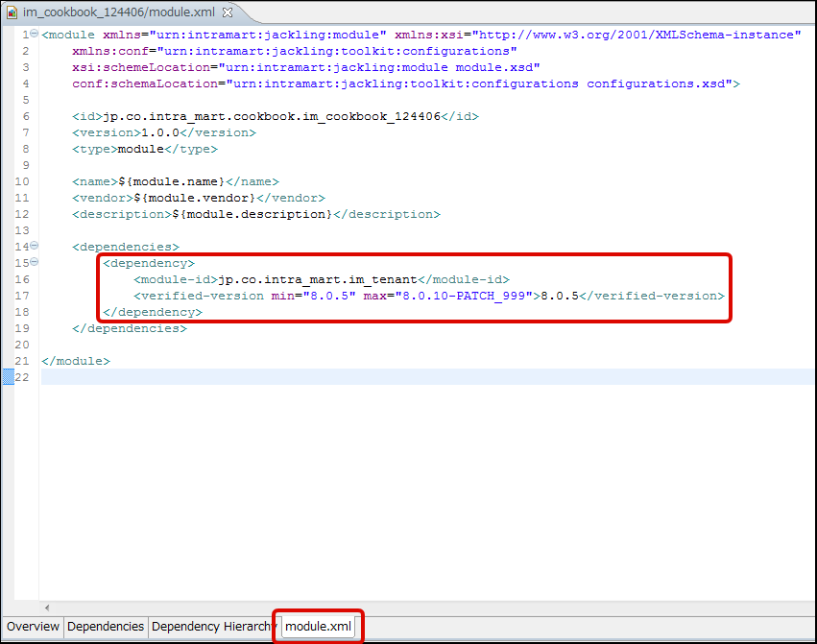Click the ruler marker beside line 22
Screen dimensions: 817x644
8,377
